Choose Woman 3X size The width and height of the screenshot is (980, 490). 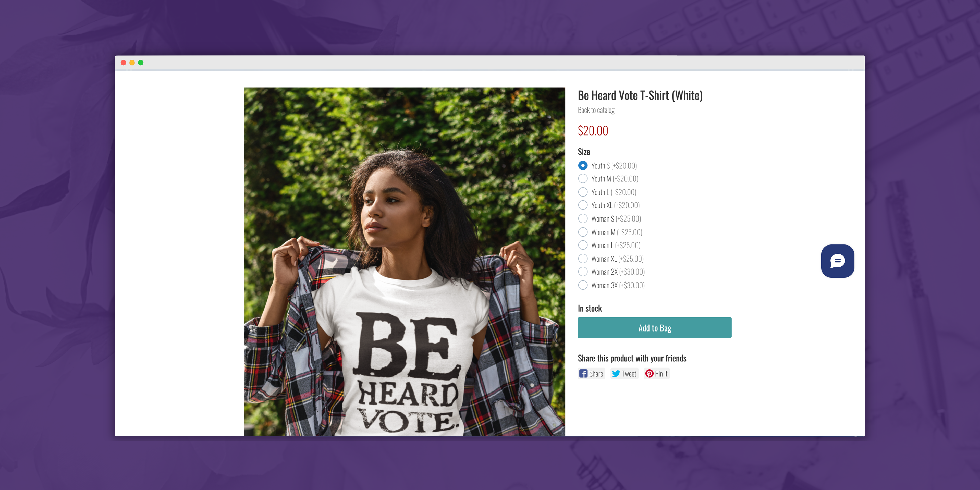click(x=582, y=285)
